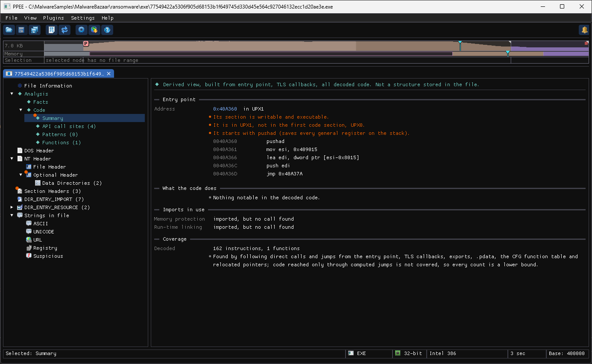
Task: Collapse the NT Header node
Action: (x=12, y=159)
